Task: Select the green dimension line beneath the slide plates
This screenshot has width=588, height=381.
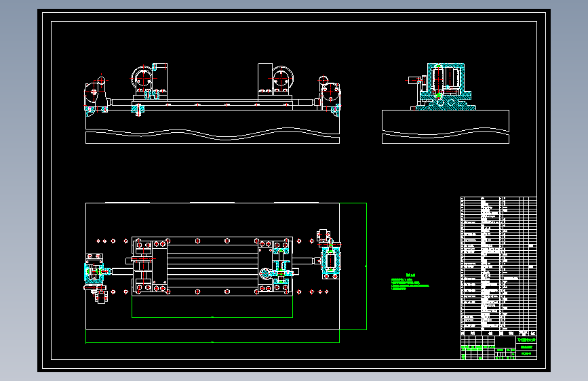Action: [x=212, y=317]
